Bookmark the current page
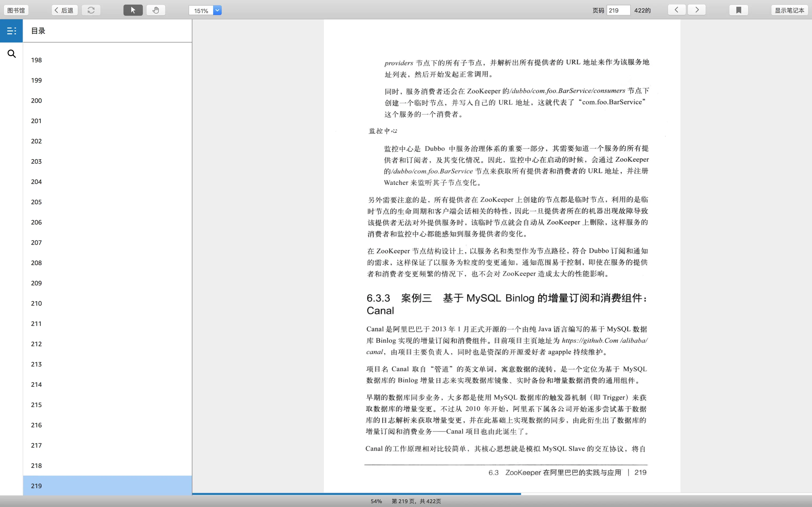Viewport: 812px width, 507px height. pyautogui.click(x=738, y=10)
